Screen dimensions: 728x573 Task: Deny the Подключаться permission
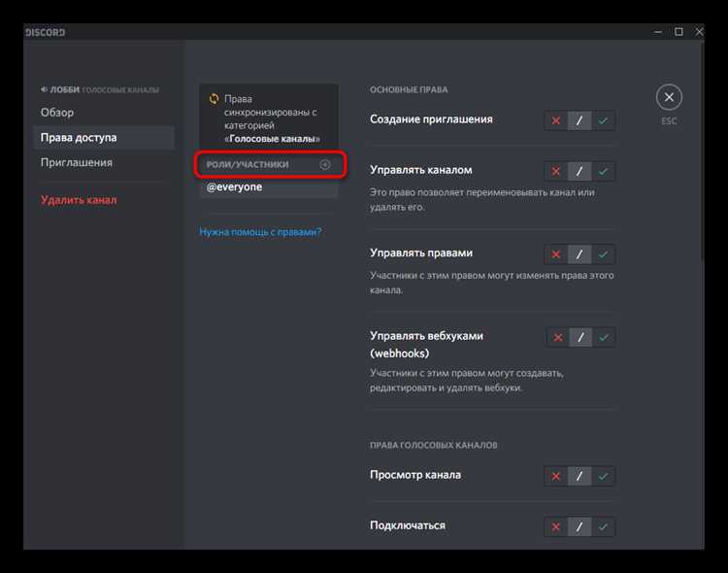point(556,527)
